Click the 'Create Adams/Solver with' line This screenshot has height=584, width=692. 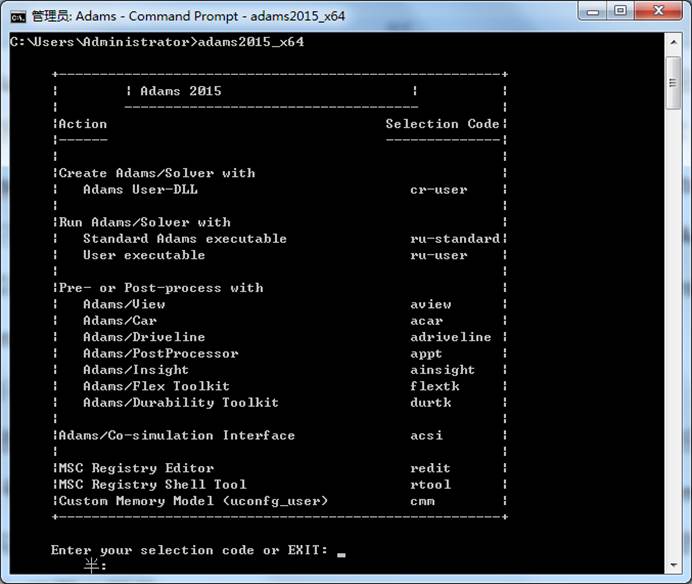point(157,173)
